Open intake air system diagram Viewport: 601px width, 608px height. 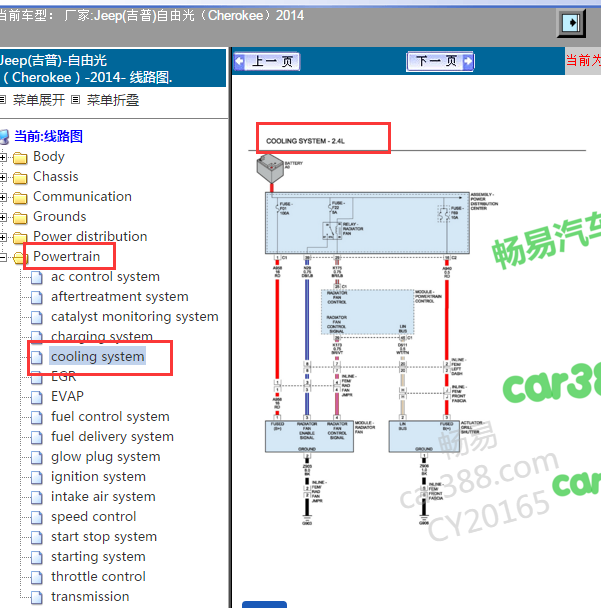pos(104,497)
